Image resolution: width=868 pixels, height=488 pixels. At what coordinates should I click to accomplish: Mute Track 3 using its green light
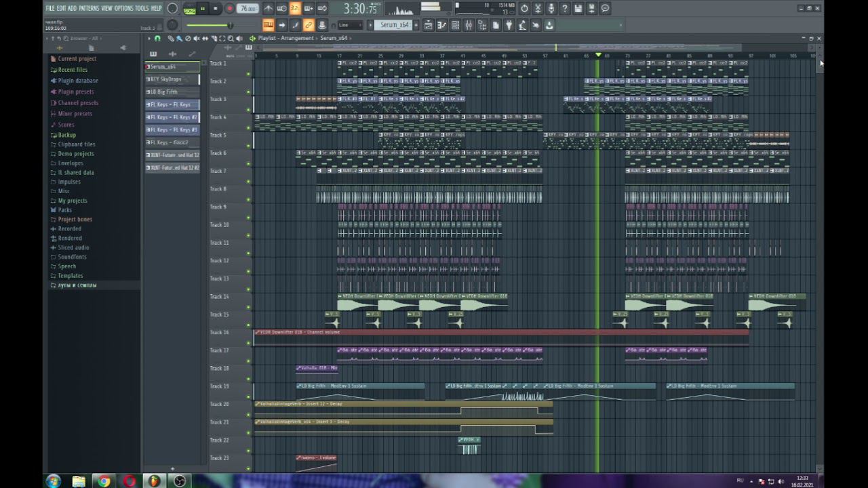click(248, 109)
